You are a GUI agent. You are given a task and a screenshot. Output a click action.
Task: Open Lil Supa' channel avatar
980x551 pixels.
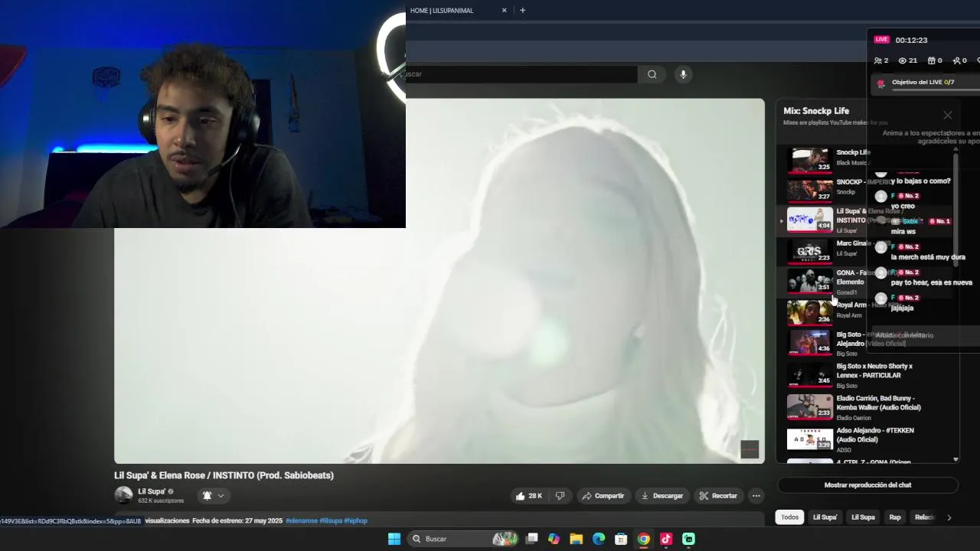[123, 495]
